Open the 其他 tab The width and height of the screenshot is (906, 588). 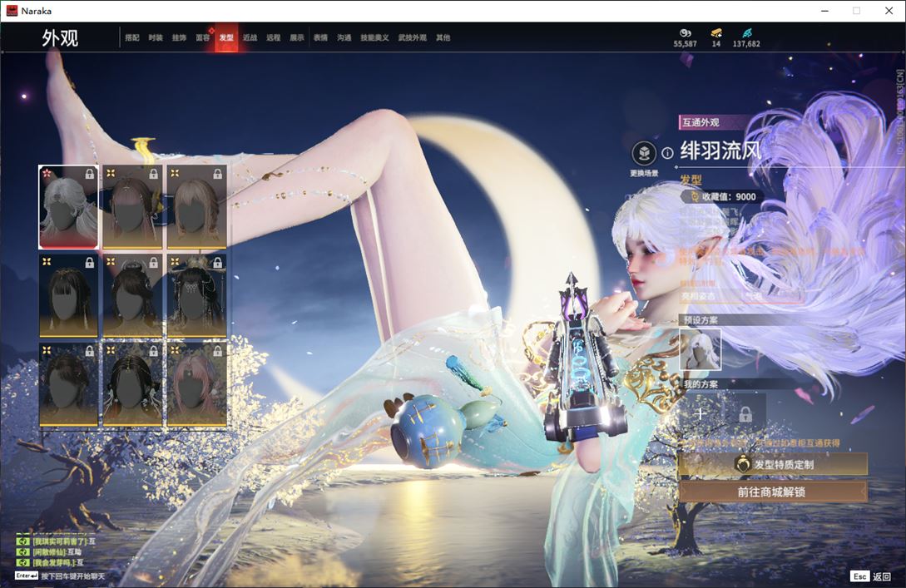click(x=443, y=37)
